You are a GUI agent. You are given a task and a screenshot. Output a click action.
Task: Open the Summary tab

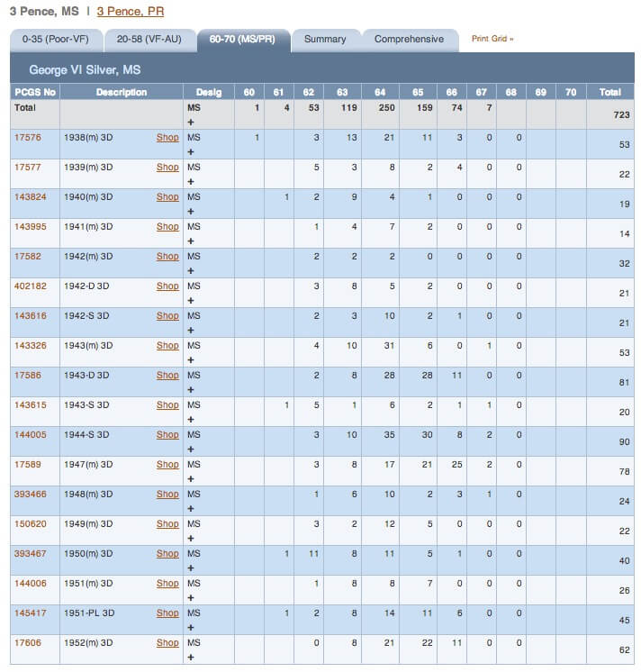pyautogui.click(x=325, y=40)
